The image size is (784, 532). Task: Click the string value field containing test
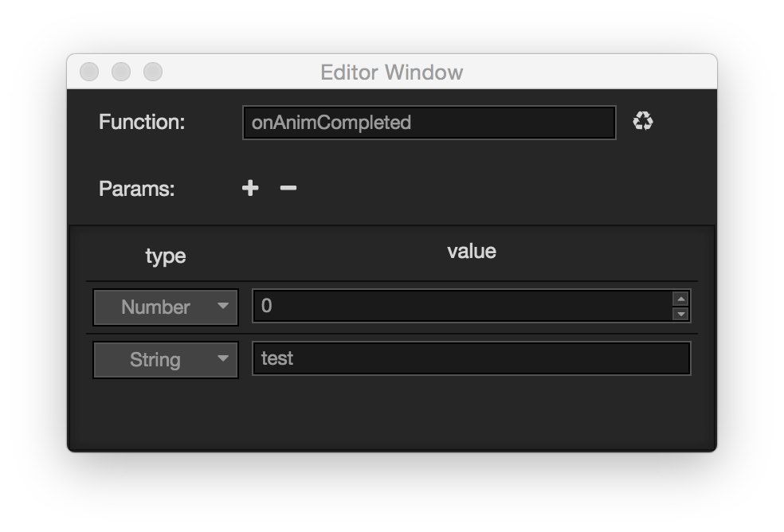pyautogui.click(x=470, y=359)
